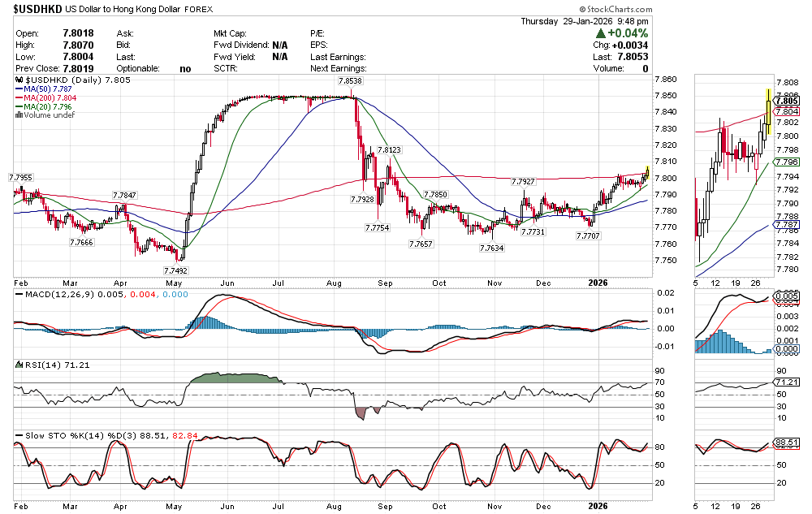The width and height of the screenshot is (812, 514).
Task: Click the 71.21 RSI value tag on the right axis
Action: (x=786, y=382)
